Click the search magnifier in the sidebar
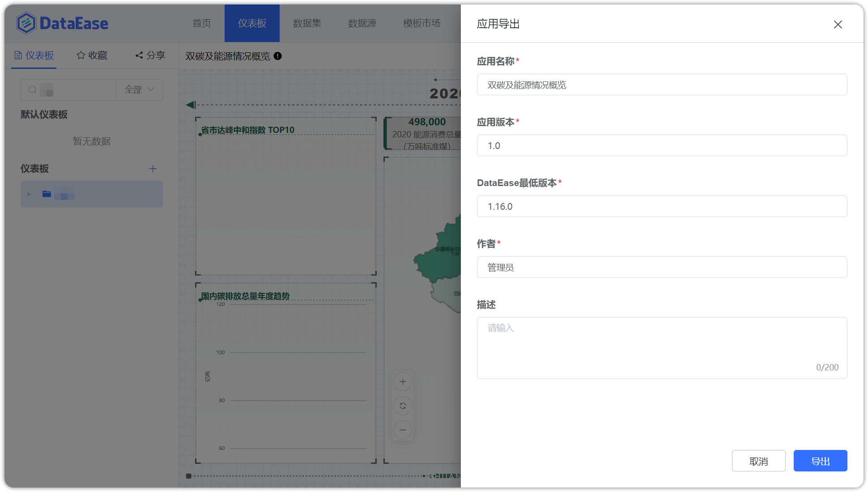 coord(33,89)
